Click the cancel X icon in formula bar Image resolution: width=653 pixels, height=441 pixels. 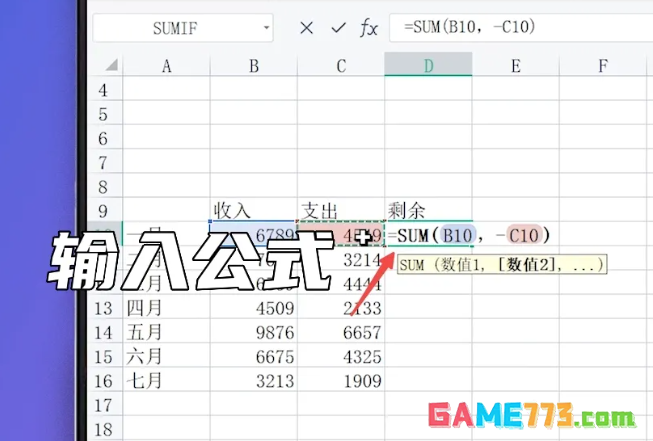(x=307, y=28)
